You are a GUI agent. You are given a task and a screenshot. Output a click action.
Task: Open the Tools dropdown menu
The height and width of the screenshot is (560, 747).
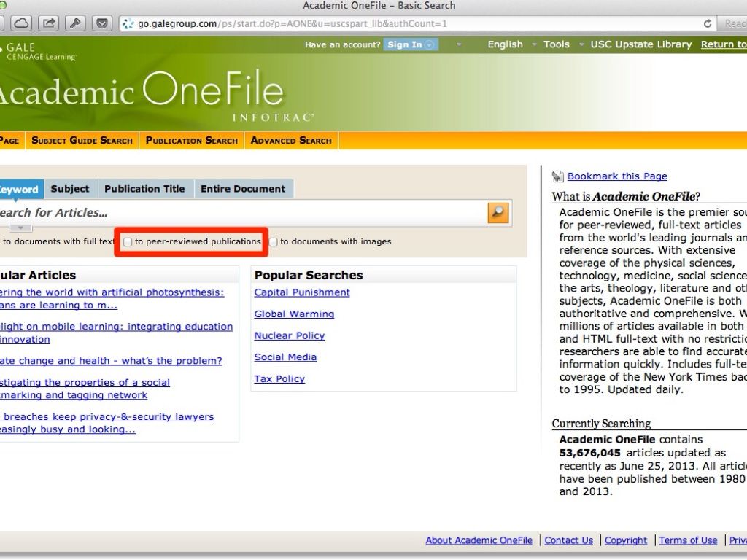click(556, 44)
